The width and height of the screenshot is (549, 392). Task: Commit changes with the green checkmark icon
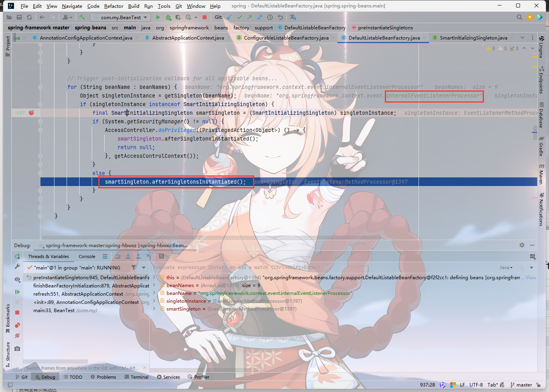tap(239, 17)
